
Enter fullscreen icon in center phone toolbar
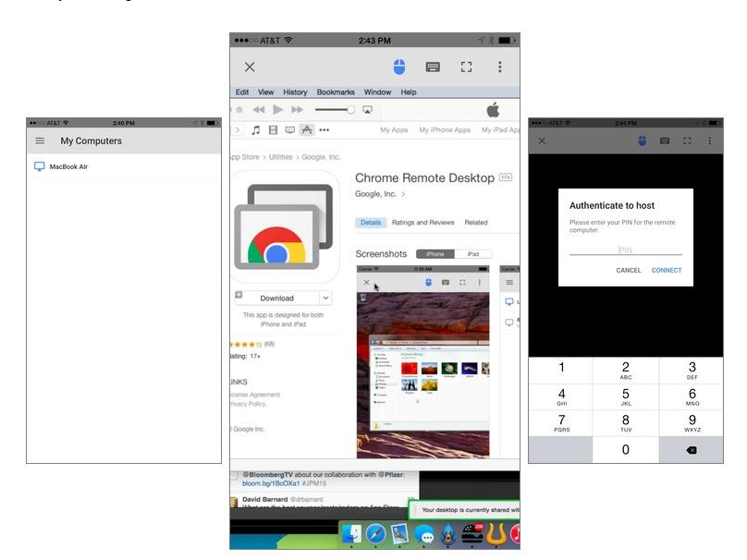point(466,67)
